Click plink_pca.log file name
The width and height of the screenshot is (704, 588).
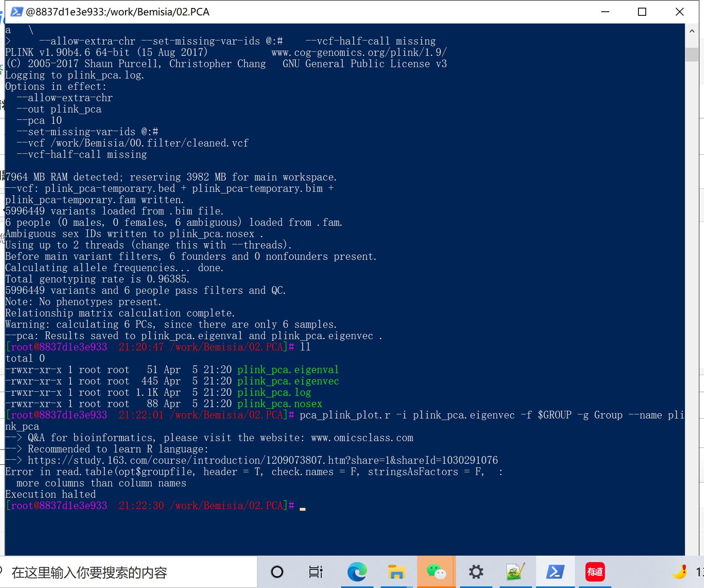274,393
